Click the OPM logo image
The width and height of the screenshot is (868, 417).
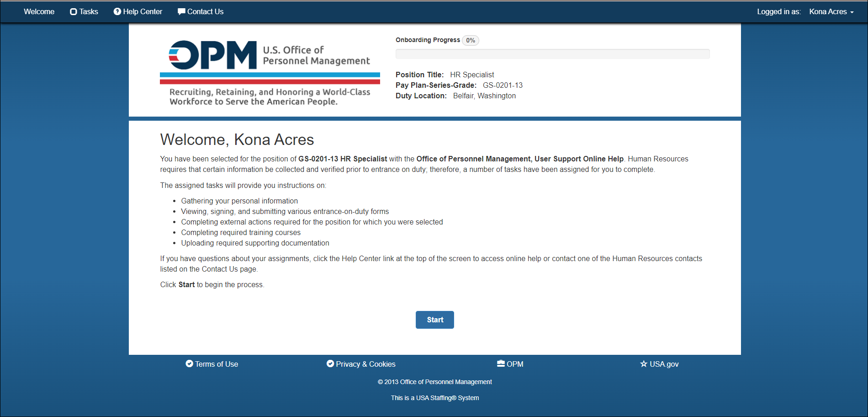point(270,73)
